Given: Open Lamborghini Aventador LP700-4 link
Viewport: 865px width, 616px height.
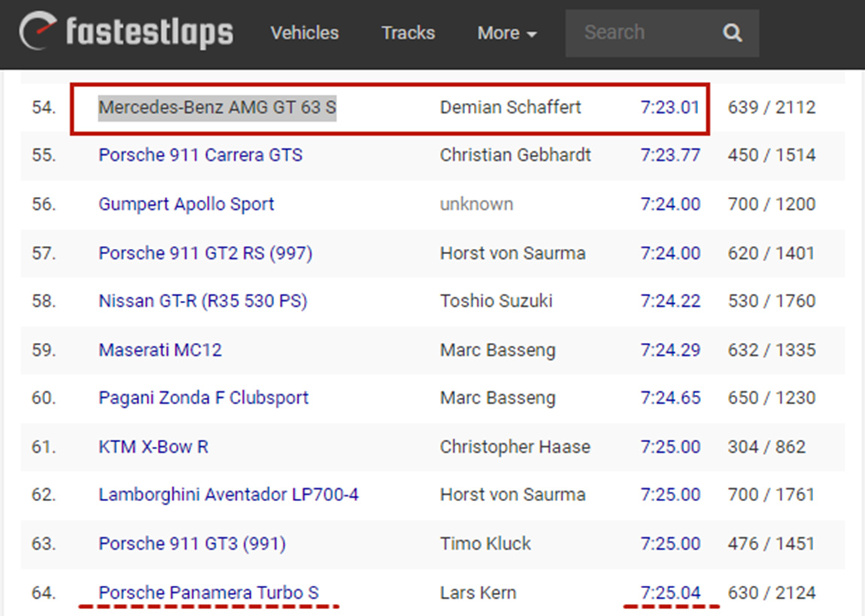Looking at the screenshot, I should click(x=229, y=495).
